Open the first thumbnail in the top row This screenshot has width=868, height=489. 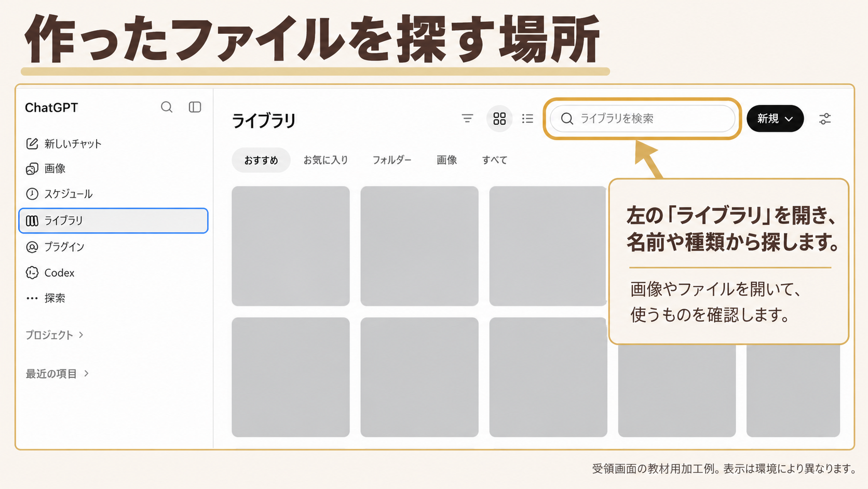(291, 246)
